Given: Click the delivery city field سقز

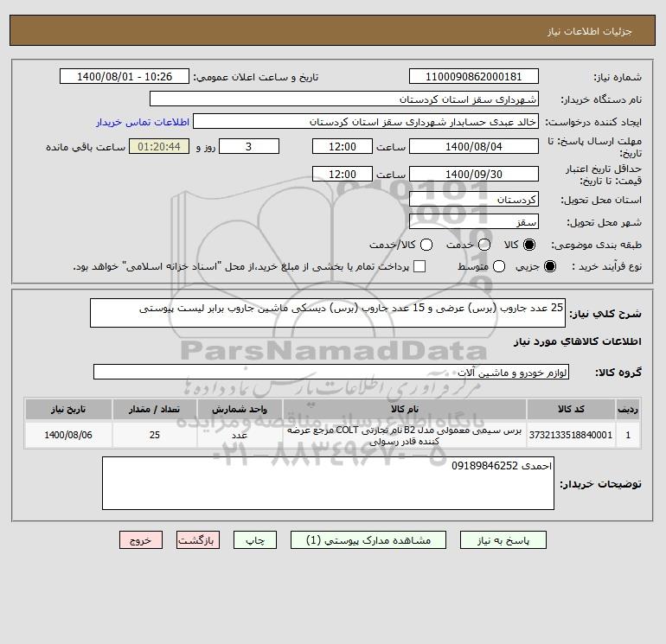Looking at the screenshot, I should pos(474,221).
